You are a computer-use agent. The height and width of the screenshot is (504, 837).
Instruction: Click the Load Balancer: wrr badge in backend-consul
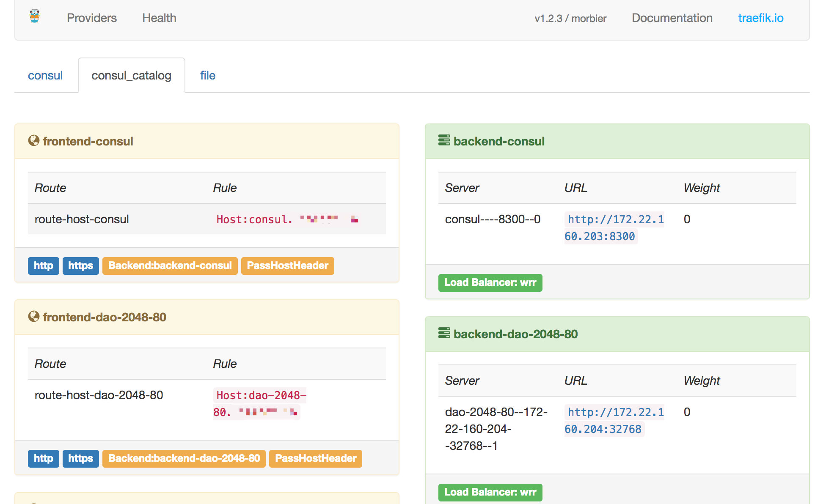(x=490, y=283)
